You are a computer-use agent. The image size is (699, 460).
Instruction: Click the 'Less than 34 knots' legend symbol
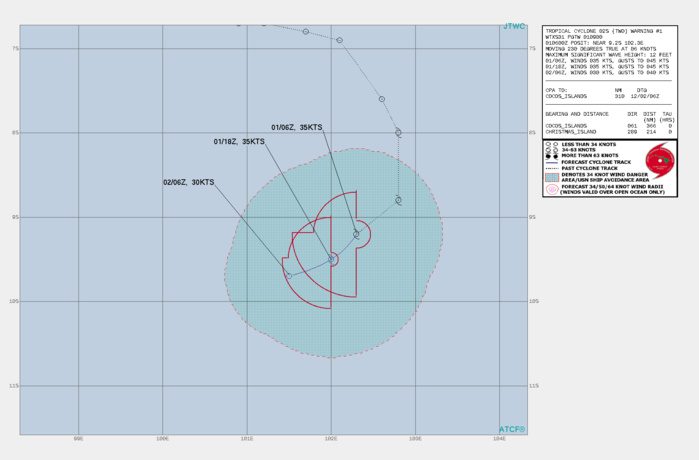tap(551, 145)
